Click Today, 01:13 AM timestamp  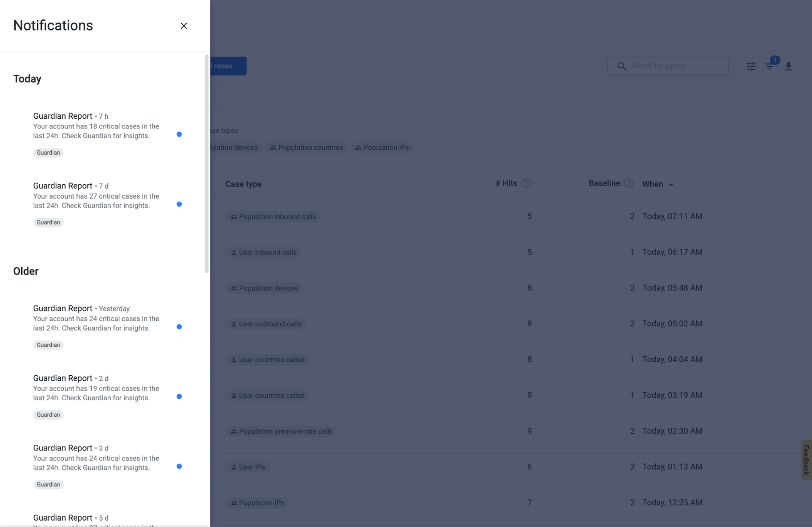click(672, 467)
